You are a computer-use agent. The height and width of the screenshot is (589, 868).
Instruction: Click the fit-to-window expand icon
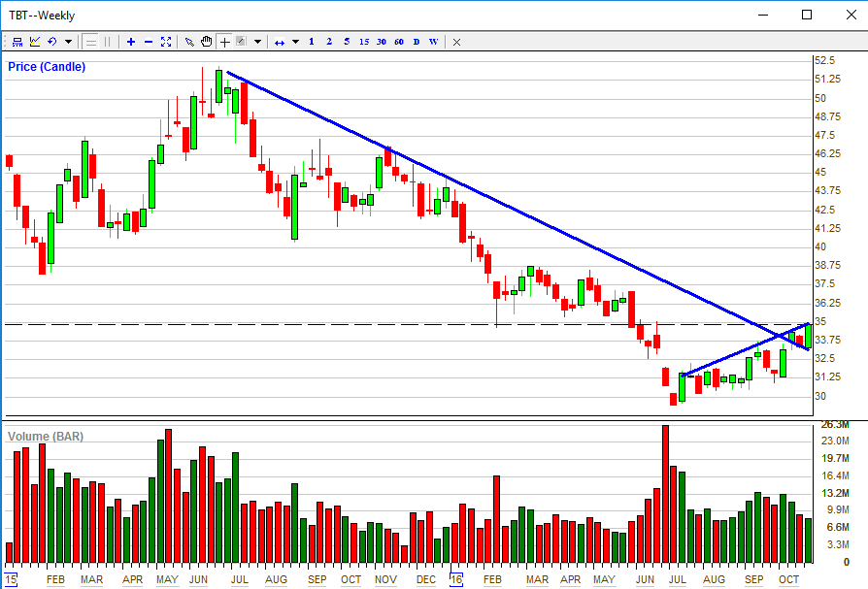click(x=166, y=42)
